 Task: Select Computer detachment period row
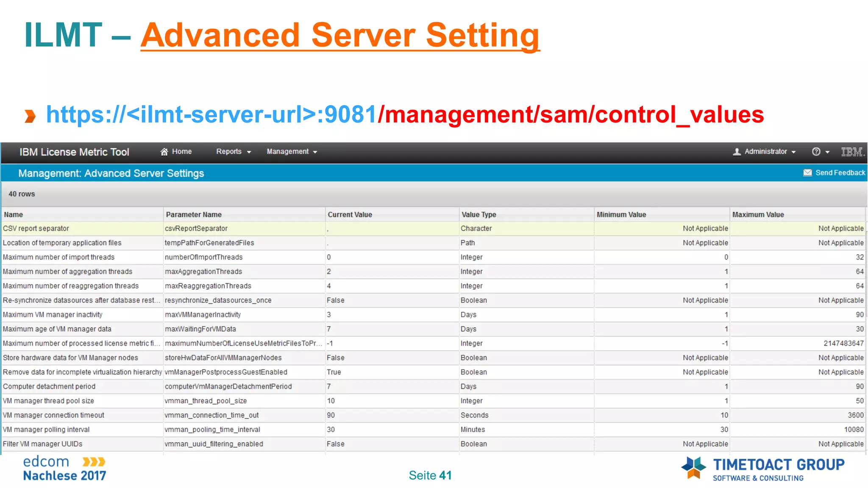point(433,387)
